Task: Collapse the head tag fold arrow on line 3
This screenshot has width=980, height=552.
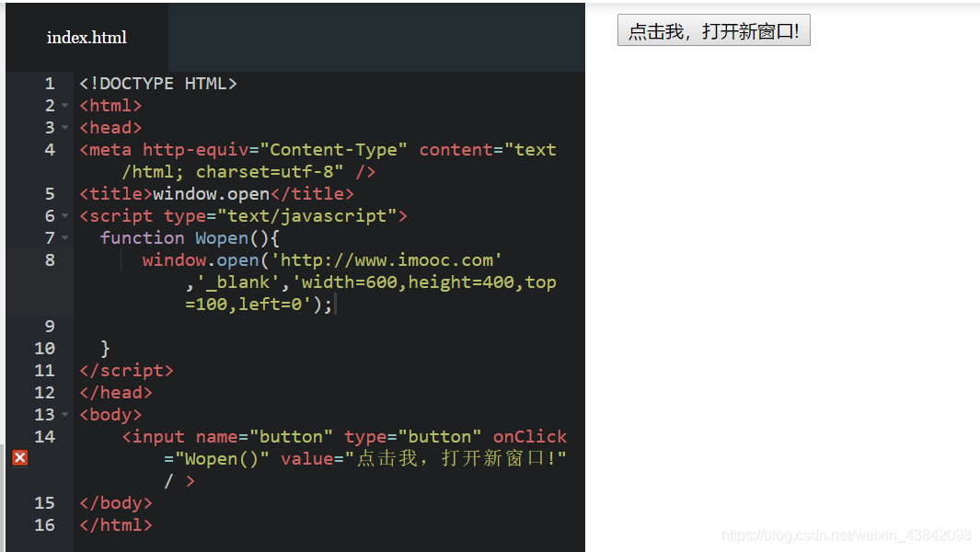Action: pos(65,128)
